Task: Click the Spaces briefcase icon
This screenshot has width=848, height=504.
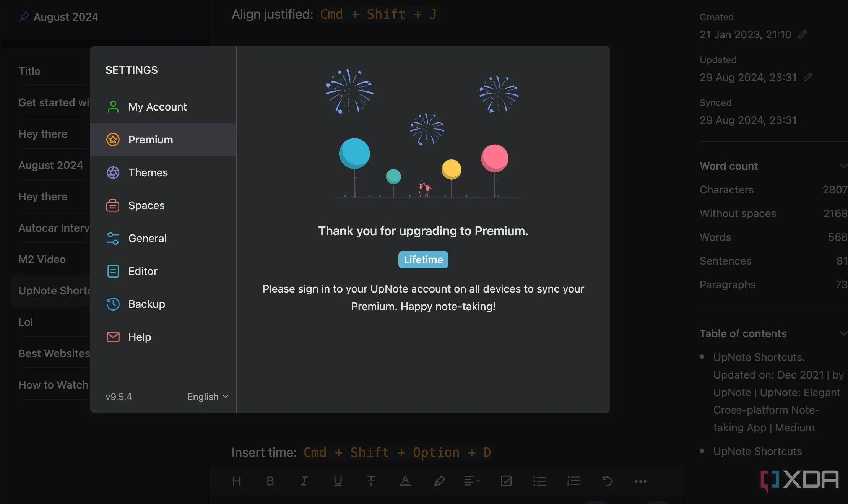Action: tap(113, 205)
